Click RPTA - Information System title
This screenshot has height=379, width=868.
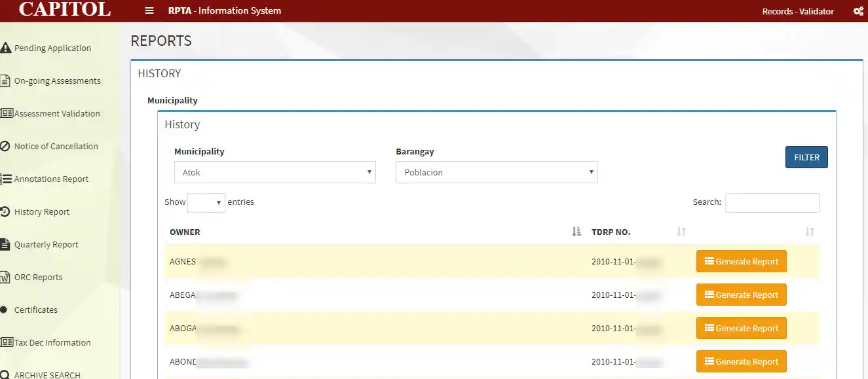225,11
